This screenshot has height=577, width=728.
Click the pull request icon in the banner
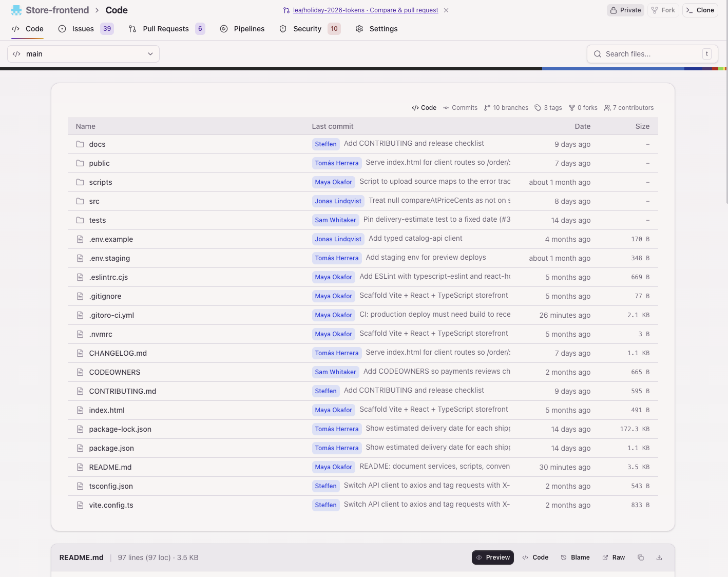pos(286,10)
